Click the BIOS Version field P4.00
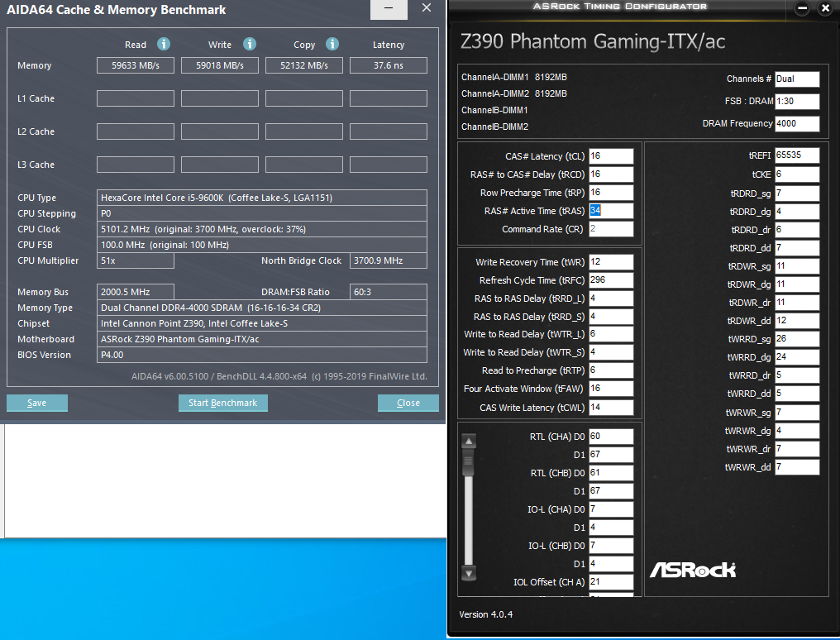The width and height of the screenshot is (840, 640). (262, 355)
